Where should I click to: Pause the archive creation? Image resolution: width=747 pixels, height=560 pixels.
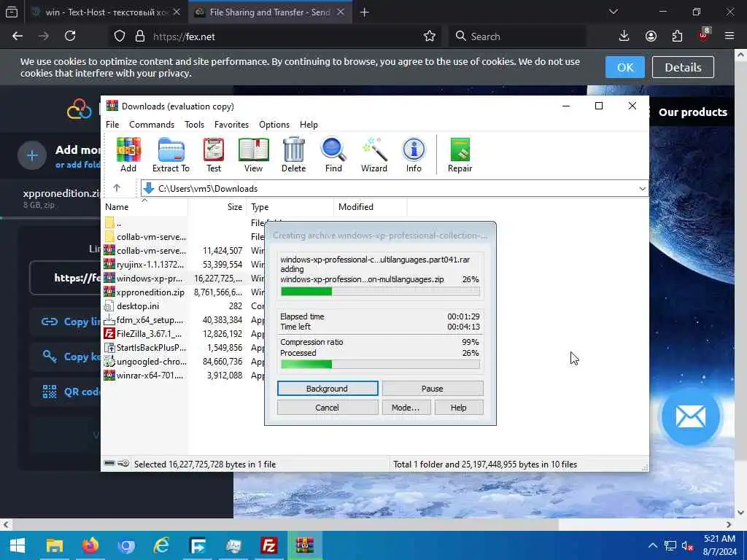click(x=433, y=389)
